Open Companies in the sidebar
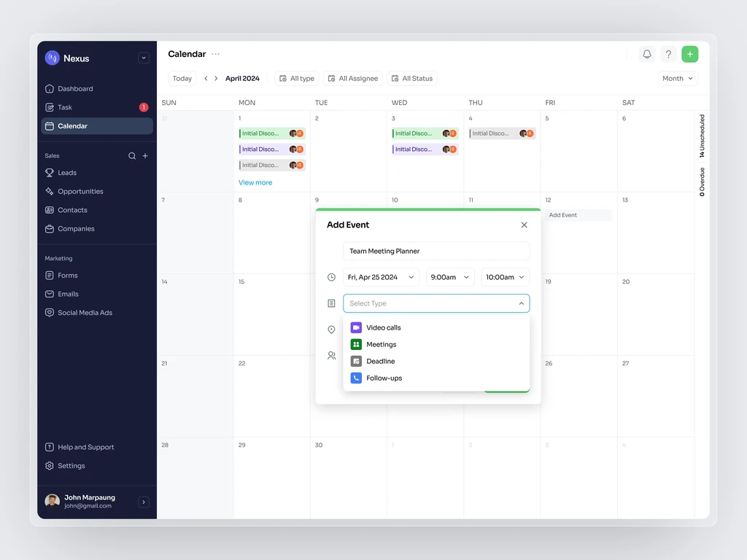This screenshot has width=747, height=560. [97, 228]
